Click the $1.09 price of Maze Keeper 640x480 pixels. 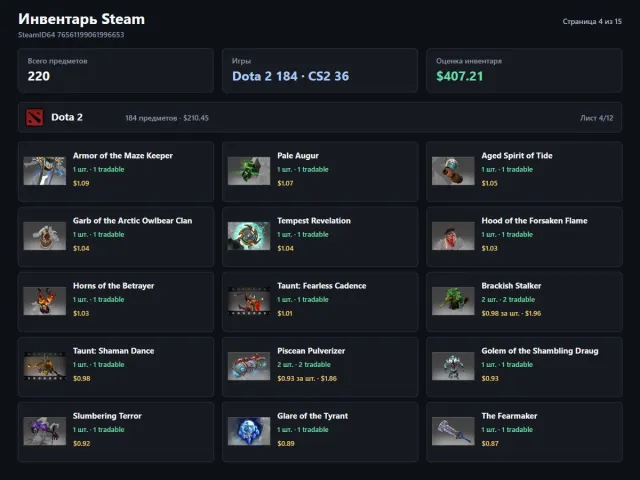tap(81, 183)
